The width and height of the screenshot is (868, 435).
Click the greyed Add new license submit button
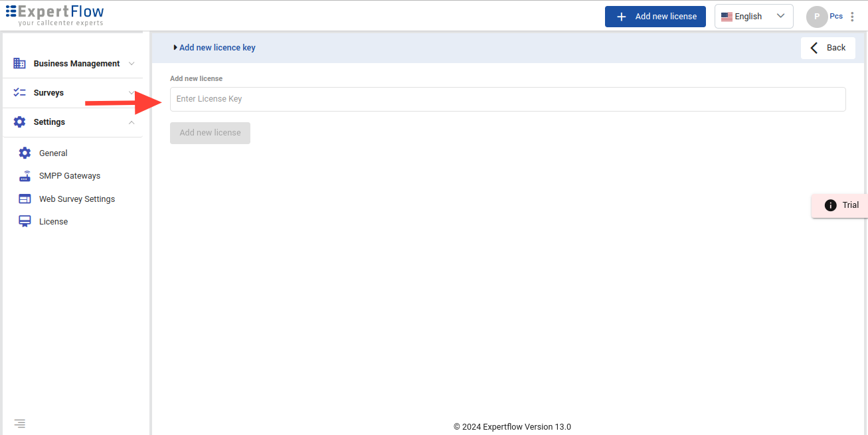coord(210,133)
